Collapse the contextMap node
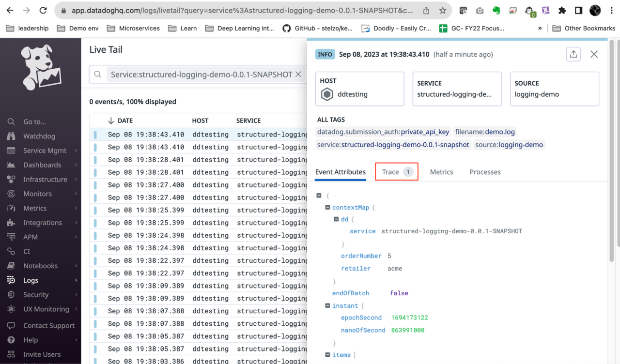Viewport: 620px width, 364px height. point(327,207)
